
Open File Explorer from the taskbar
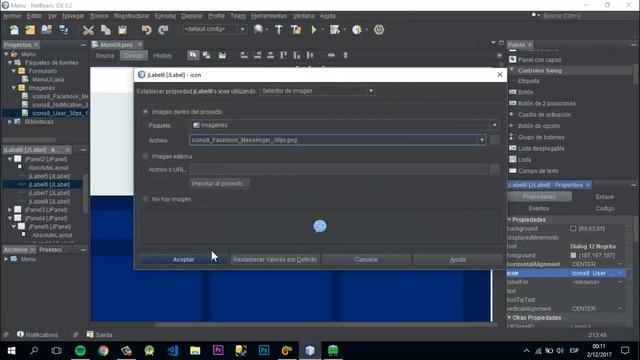[195, 351]
